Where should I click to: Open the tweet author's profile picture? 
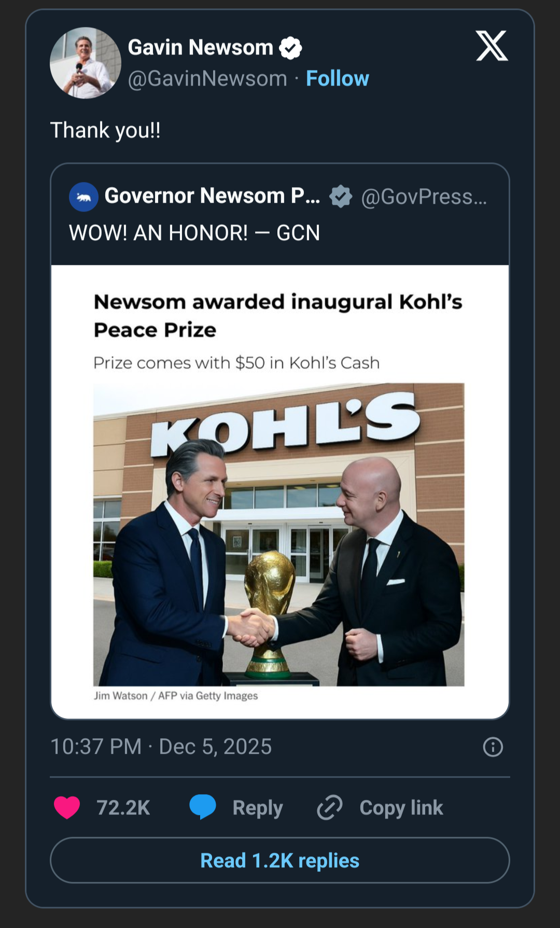pos(86,63)
